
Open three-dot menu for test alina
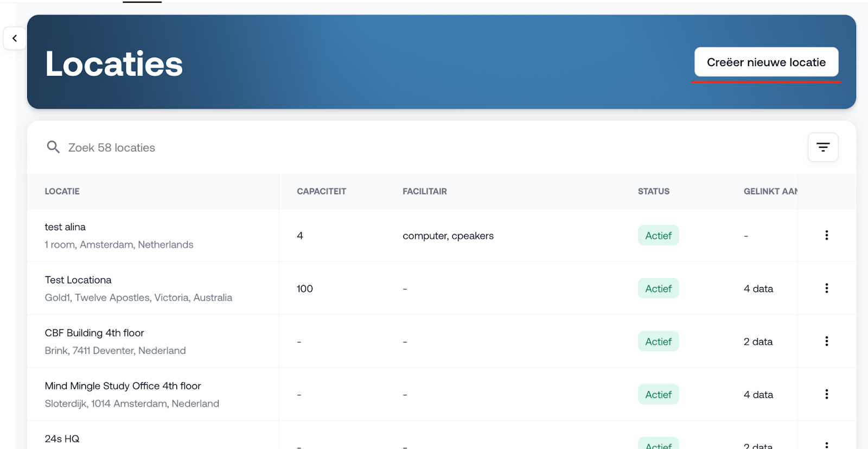coord(826,235)
